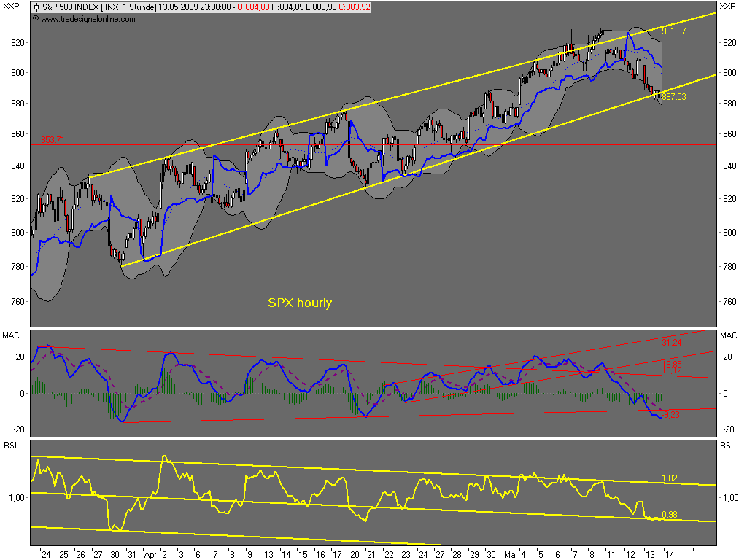Select the low value L:883,90
The image size is (747, 560).
click(321, 7)
